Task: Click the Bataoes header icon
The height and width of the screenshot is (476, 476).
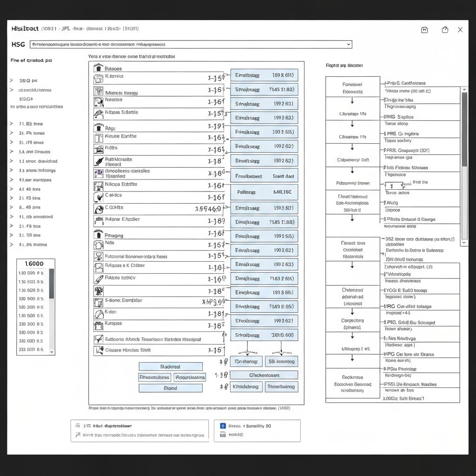Action: (98, 68)
